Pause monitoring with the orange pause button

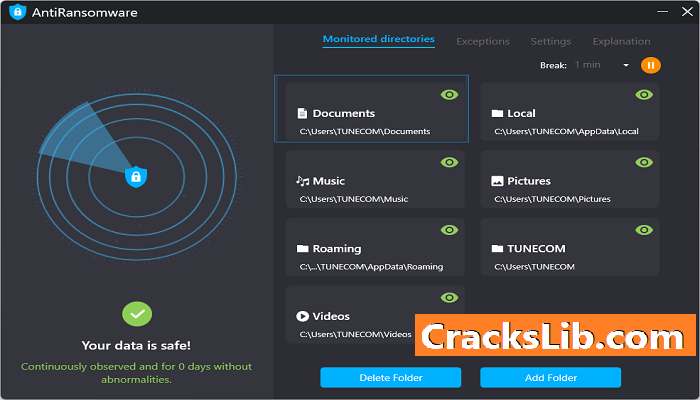(650, 66)
